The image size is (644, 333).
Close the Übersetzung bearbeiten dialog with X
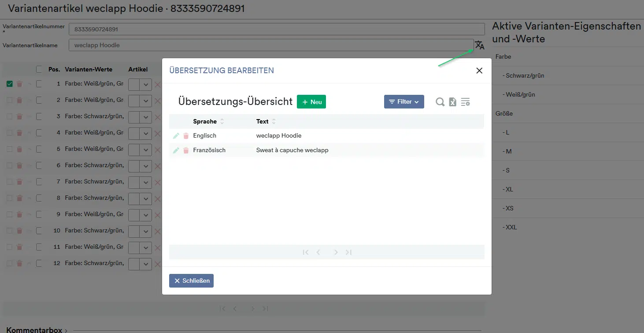click(479, 71)
